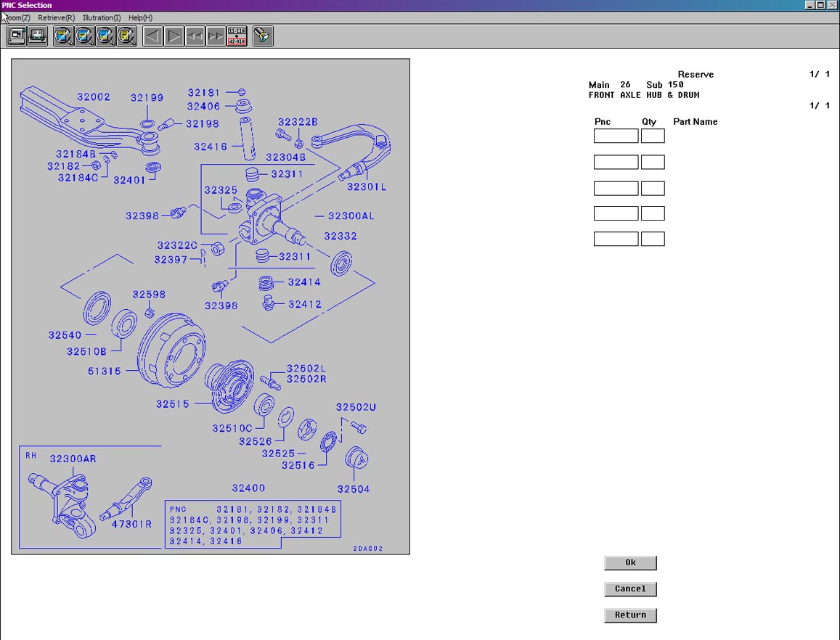Open the Retrieve(R) menu
This screenshot has height=640, width=840.
(56, 17)
